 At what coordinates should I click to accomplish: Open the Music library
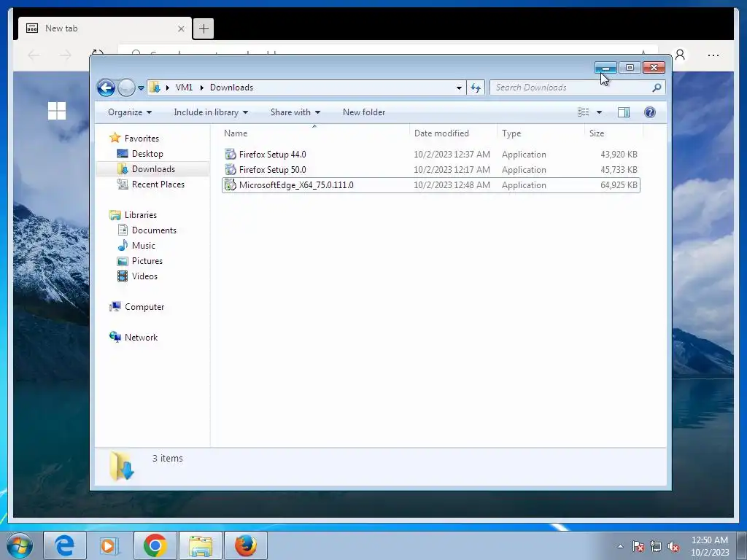coord(144,246)
